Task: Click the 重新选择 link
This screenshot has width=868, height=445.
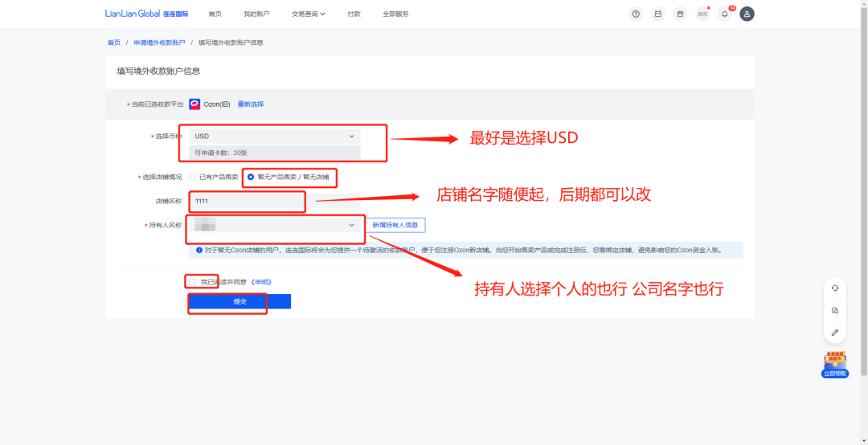Action: pyautogui.click(x=251, y=104)
